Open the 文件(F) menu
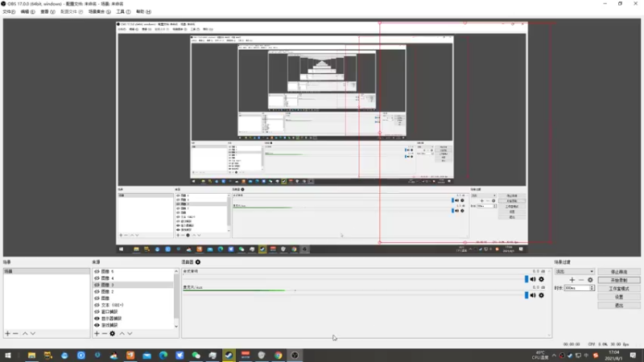The image size is (644, 362). (9, 11)
